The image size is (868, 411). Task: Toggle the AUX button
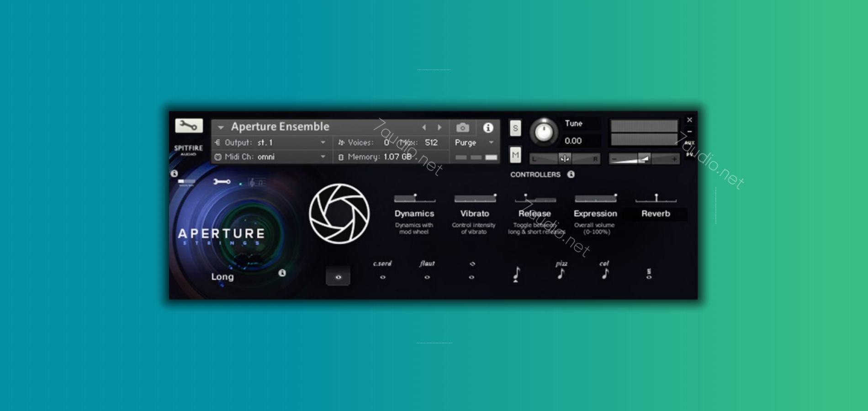tap(689, 143)
